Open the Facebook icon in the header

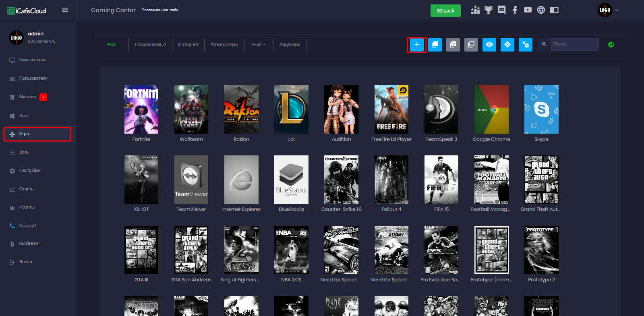515,10
